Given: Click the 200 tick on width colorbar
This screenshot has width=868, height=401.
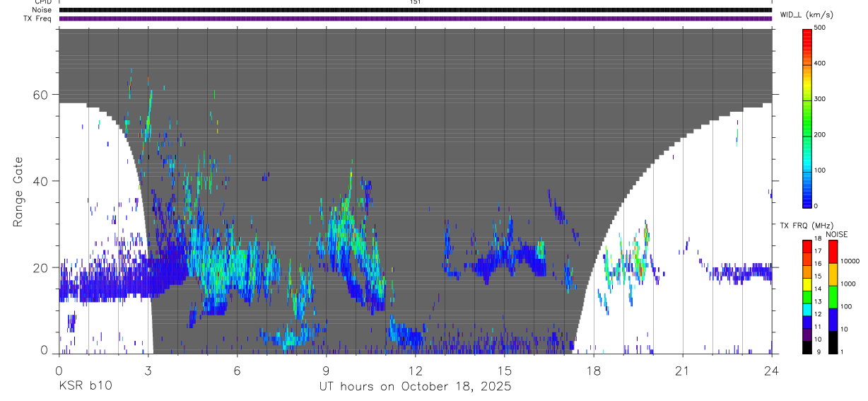Looking at the screenshot, I should 820,134.
